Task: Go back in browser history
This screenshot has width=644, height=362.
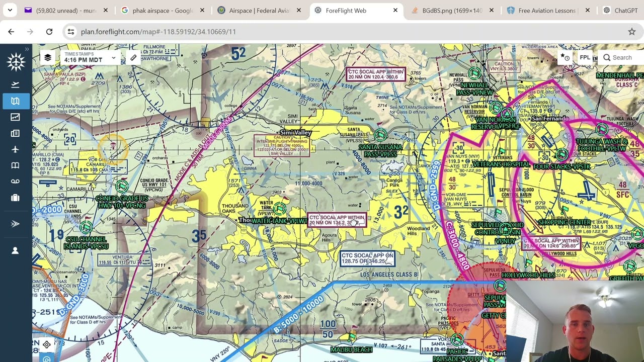Action: pos(11,32)
